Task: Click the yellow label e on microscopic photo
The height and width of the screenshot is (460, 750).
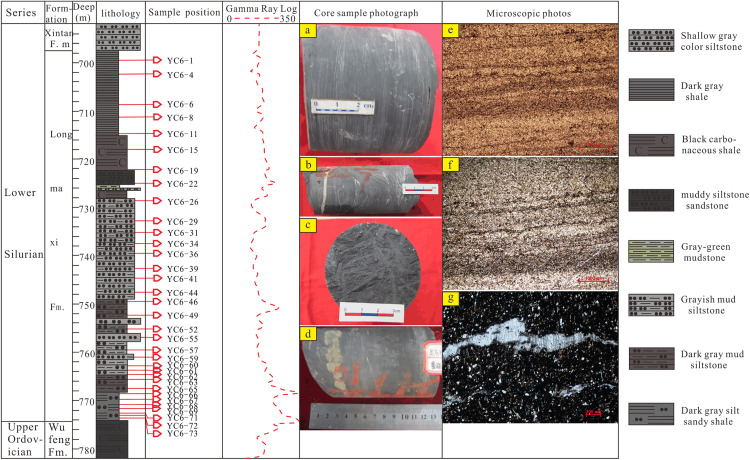Action: coord(451,31)
